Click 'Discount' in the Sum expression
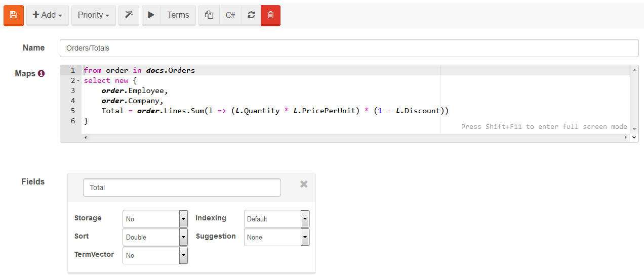Image resolution: width=644 pixels, height=279 pixels. click(x=422, y=111)
